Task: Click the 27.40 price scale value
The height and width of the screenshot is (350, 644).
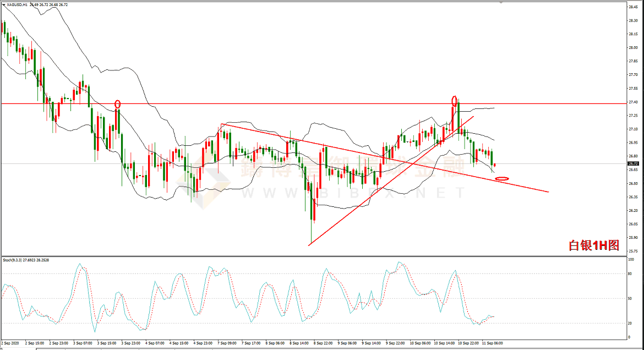Action: (633, 102)
